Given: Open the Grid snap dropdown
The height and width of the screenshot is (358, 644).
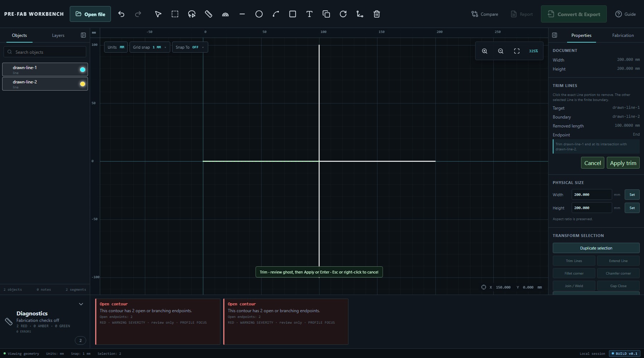Looking at the screenshot, I should [150, 47].
